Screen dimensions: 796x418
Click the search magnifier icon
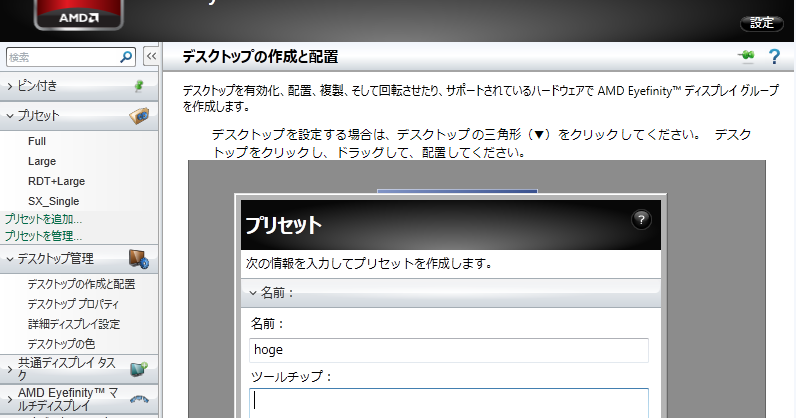[125, 57]
